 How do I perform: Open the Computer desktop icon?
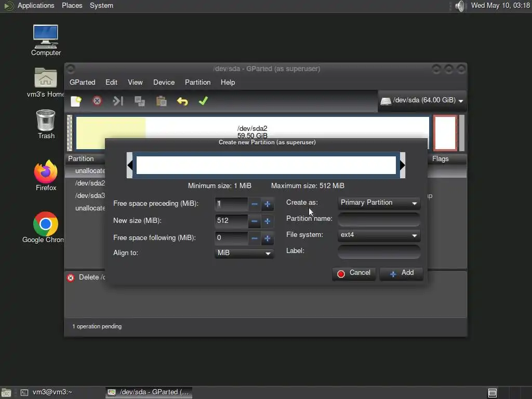tap(46, 40)
